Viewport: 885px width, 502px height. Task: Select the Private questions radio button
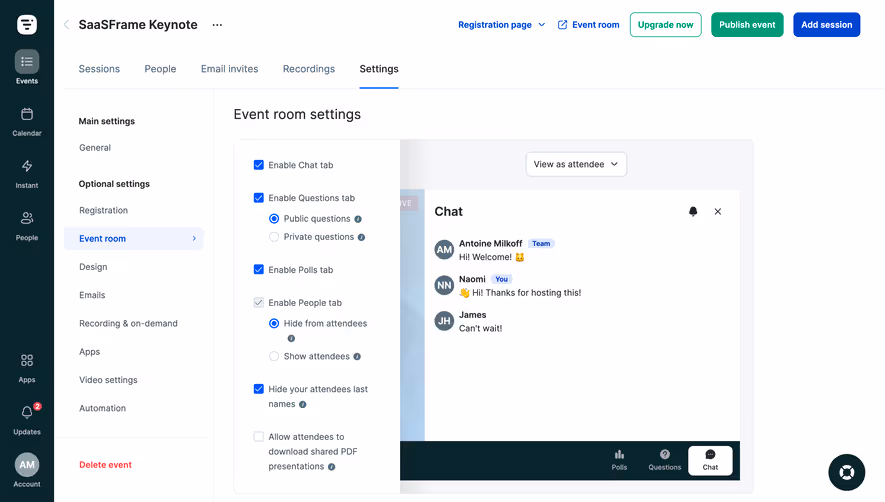[274, 237]
